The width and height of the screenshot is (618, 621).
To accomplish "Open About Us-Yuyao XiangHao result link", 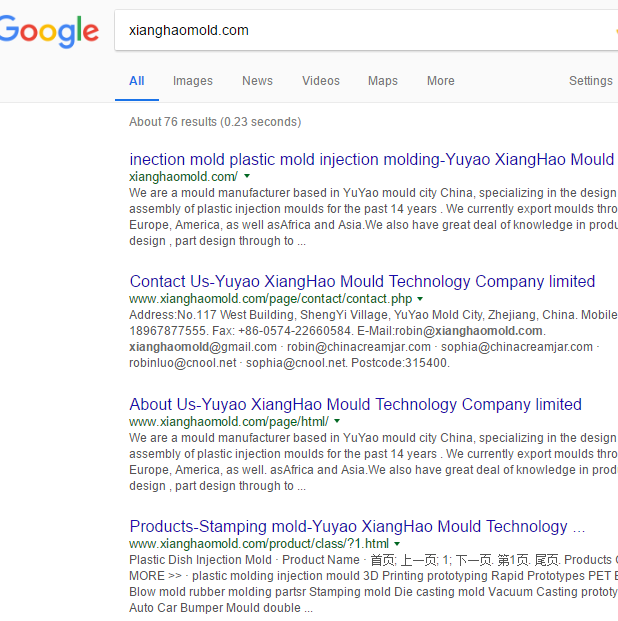I will click(355, 404).
